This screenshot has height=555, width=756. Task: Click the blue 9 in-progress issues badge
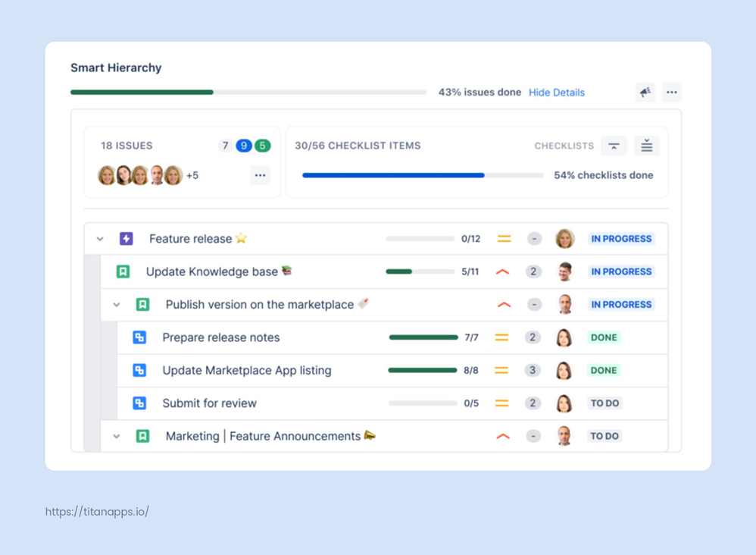[x=244, y=146]
